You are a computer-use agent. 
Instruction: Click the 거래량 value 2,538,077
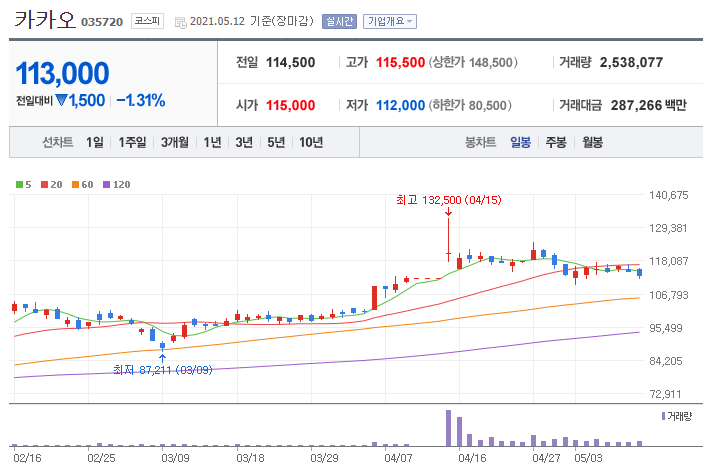(631, 62)
